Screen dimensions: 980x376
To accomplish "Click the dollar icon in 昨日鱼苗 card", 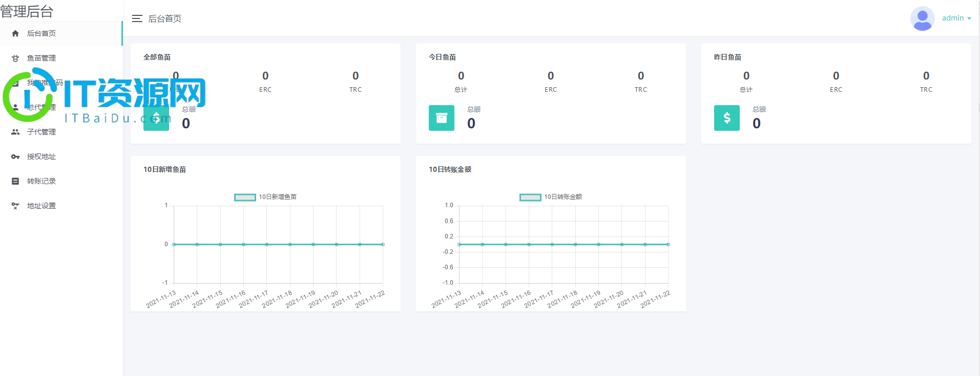I will click(x=727, y=118).
